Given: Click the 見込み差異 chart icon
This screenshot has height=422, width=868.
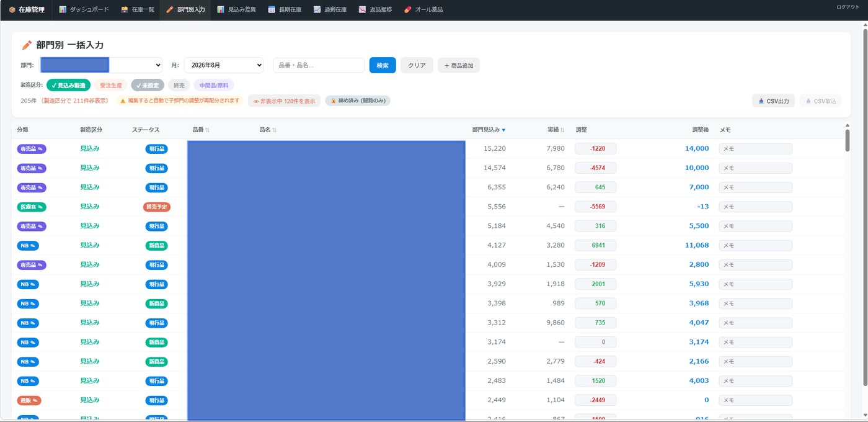Looking at the screenshot, I should click(x=221, y=9).
